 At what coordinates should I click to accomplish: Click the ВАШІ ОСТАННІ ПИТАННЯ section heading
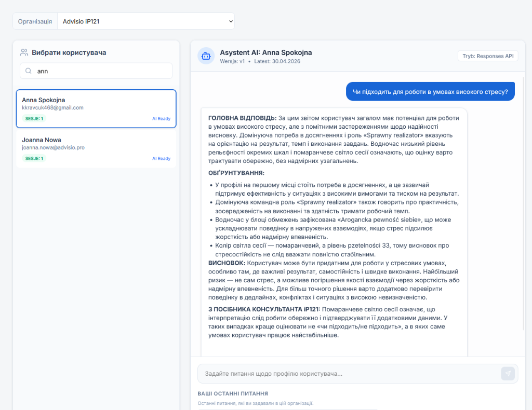point(233,393)
